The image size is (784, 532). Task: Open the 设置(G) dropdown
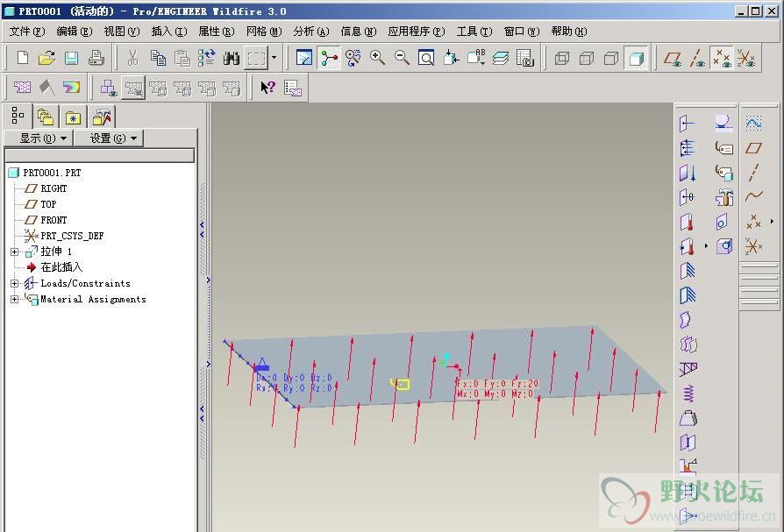(109, 138)
